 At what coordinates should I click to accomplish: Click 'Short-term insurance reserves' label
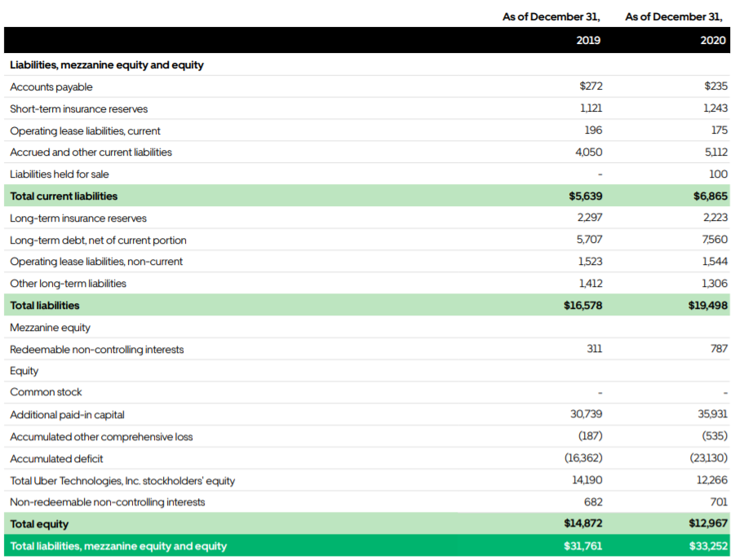[79, 109]
